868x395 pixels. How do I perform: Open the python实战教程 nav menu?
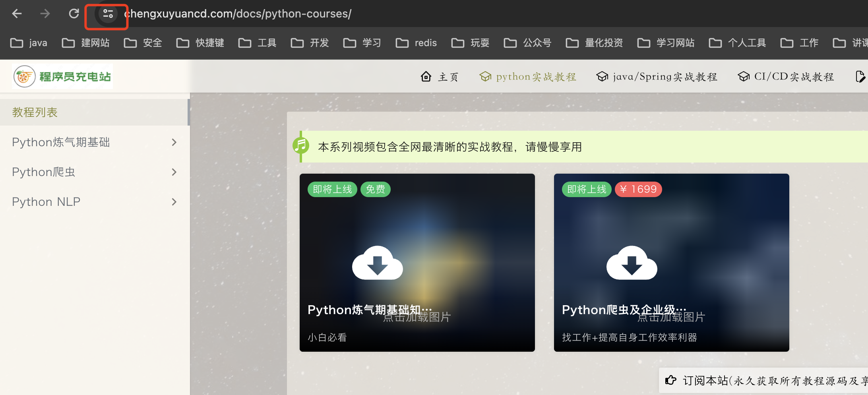(528, 77)
